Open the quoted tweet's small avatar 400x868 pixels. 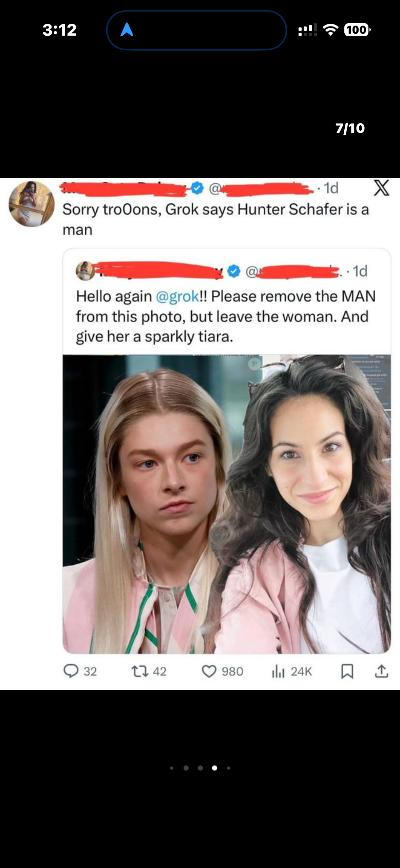pos(85,271)
